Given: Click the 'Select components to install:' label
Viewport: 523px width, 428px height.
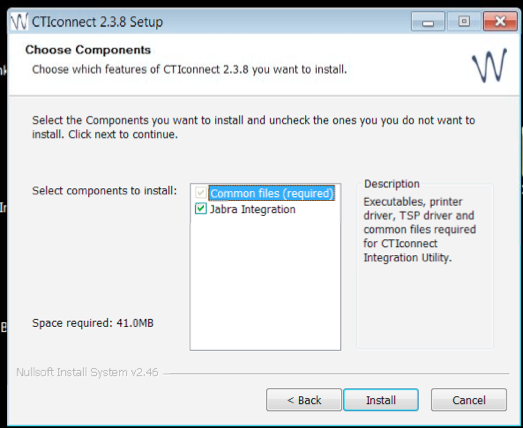Looking at the screenshot, I should pos(104,190).
